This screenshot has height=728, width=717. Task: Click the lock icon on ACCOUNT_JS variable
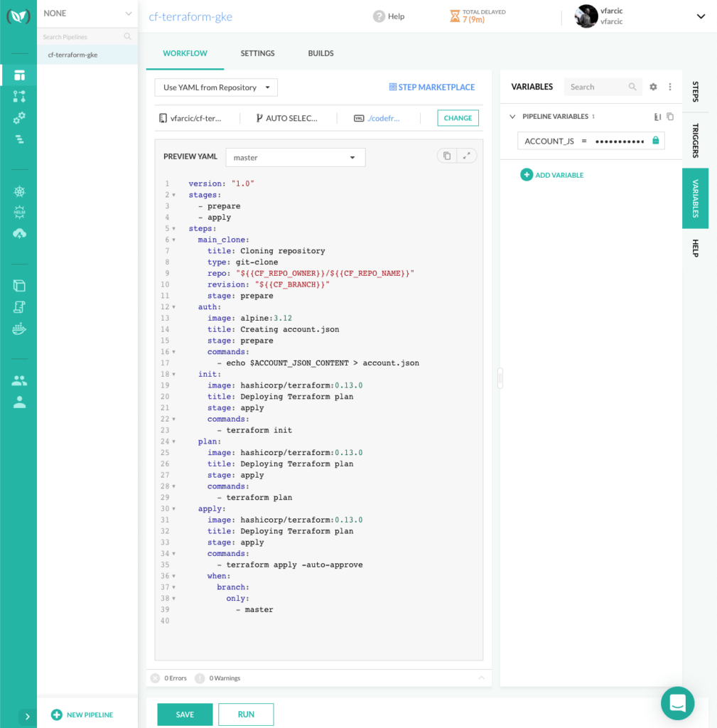click(655, 141)
